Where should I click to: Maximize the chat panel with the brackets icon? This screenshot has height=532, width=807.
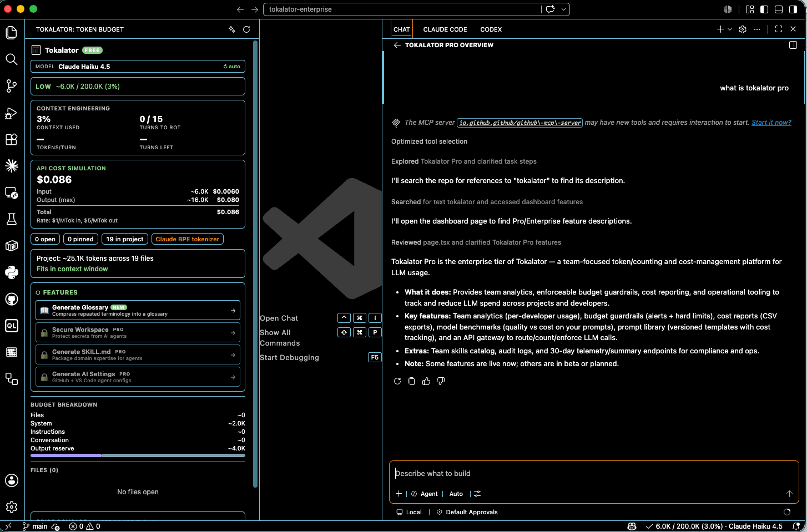coord(779,29)
